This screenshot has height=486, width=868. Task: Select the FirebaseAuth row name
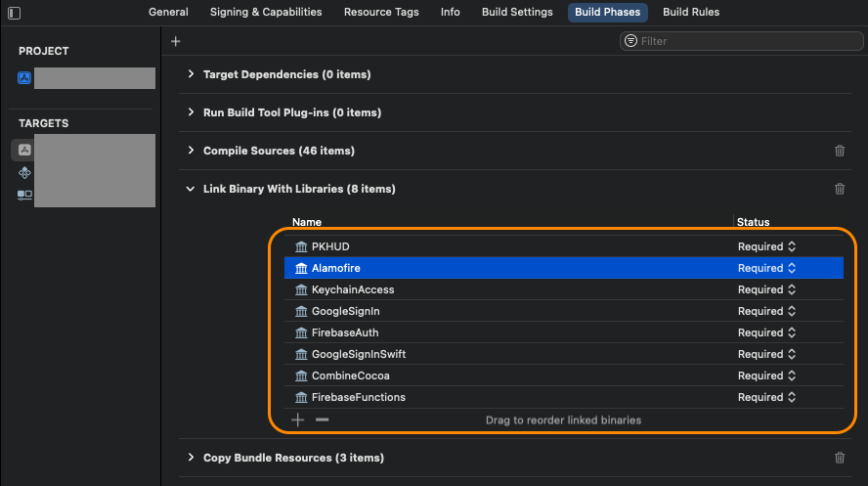345,333
